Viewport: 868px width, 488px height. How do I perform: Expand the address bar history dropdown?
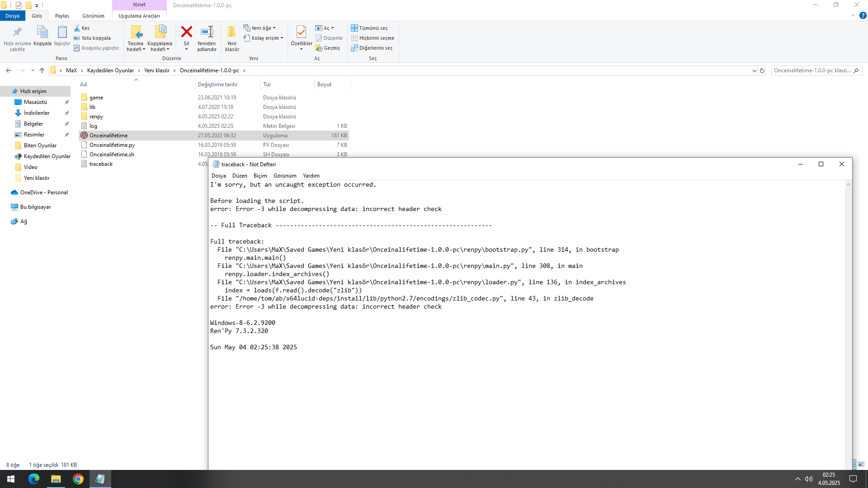(754, 70)
